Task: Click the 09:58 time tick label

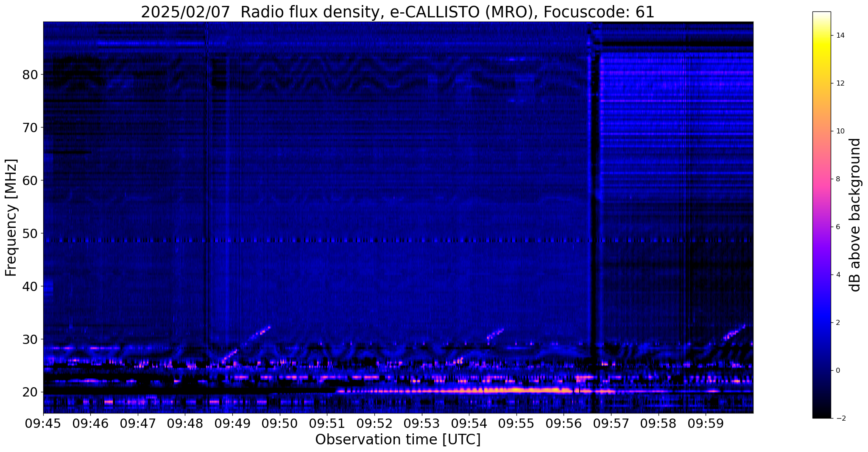Action: (658, 423)
